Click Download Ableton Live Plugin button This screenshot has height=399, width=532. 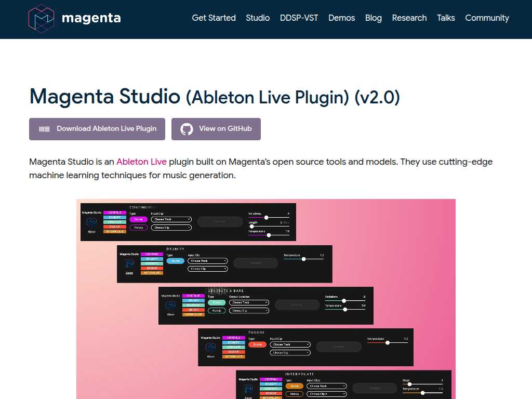coord(97,129)
